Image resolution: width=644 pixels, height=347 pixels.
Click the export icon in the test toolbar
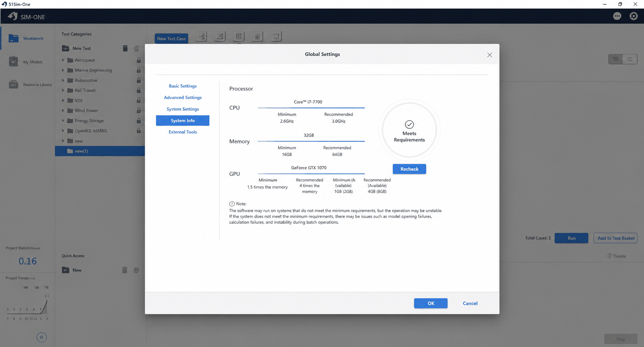point(220,37)
